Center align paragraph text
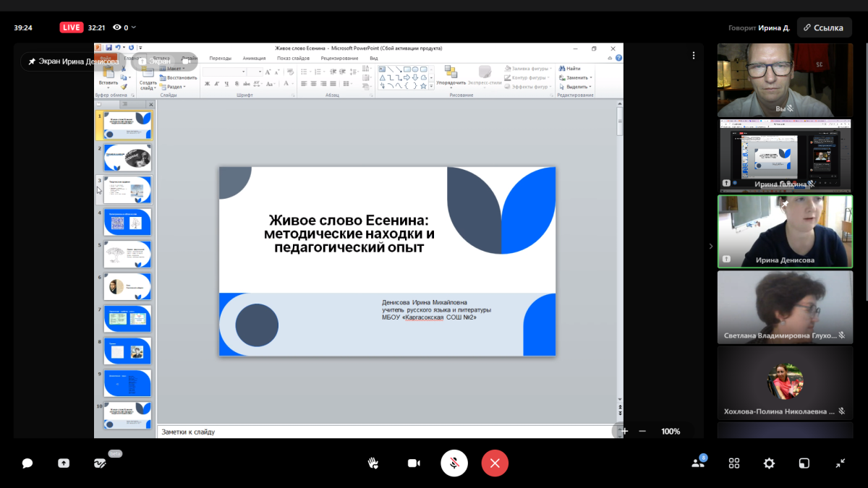This screenshot has height=488, width=868. [x=314, y=84]
